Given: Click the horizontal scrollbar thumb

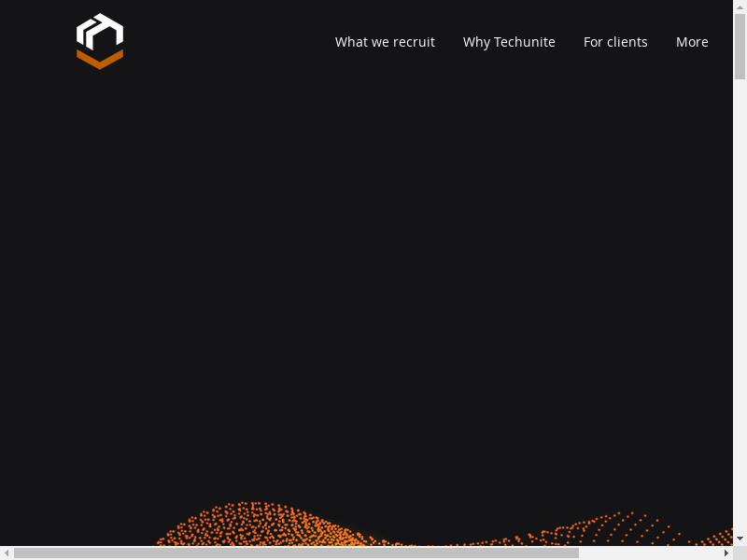Looking at the screenshot, I should pyautogui.click(x=296, y=553).
